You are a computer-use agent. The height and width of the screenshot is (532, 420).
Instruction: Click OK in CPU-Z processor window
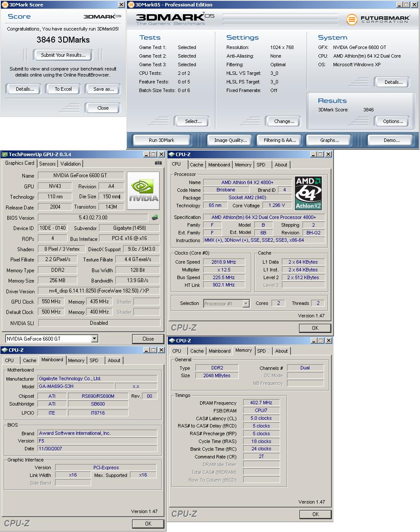click(x=315, y=328)
